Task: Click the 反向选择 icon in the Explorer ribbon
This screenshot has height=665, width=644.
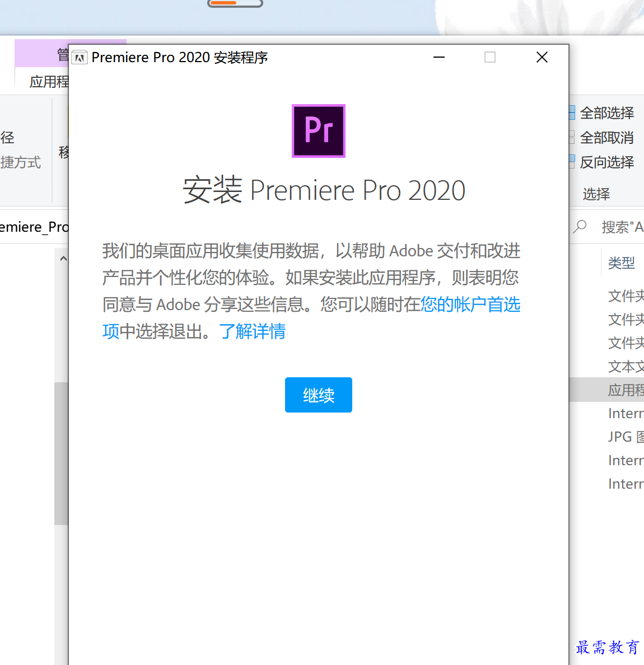Action: coord(571,162)
